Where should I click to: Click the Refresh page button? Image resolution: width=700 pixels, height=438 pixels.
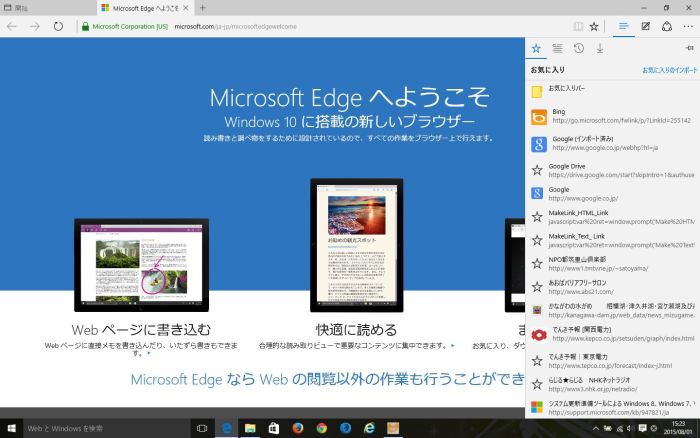coord(58,26)
